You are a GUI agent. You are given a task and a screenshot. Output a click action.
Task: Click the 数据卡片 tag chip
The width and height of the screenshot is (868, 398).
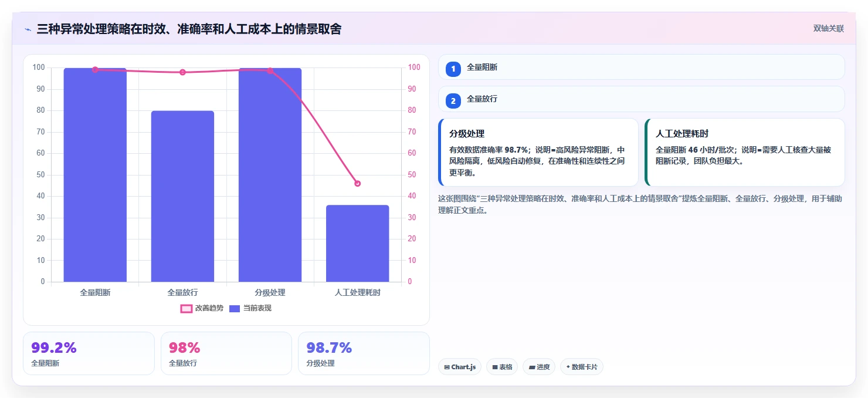pos(582,367)
